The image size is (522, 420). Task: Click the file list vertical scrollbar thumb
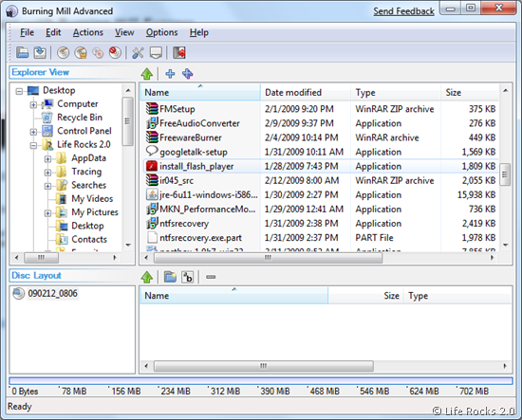tap(505, 174)
